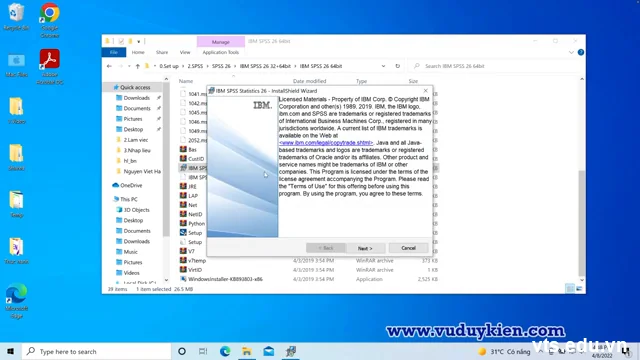Open Pictures under Quick access
This screenshot has height=360, width=640.
[x=133, y=119]
